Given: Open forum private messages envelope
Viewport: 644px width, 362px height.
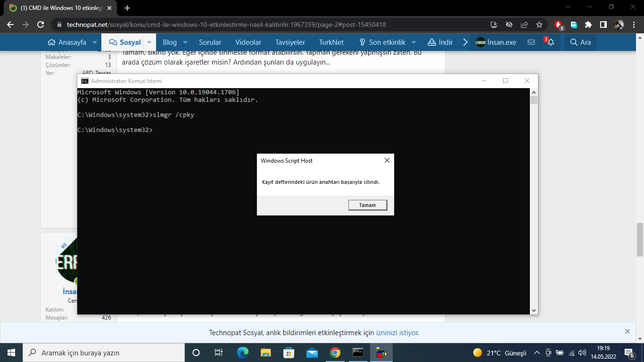Looking at the screenshot, I should 531,42.
